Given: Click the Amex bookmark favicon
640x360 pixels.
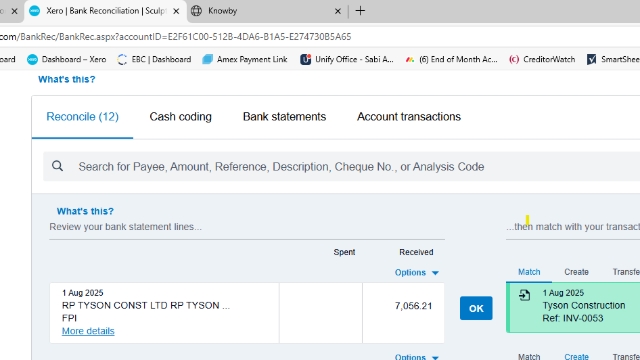Looking at the screenshot, I should (x=208, y=60).
